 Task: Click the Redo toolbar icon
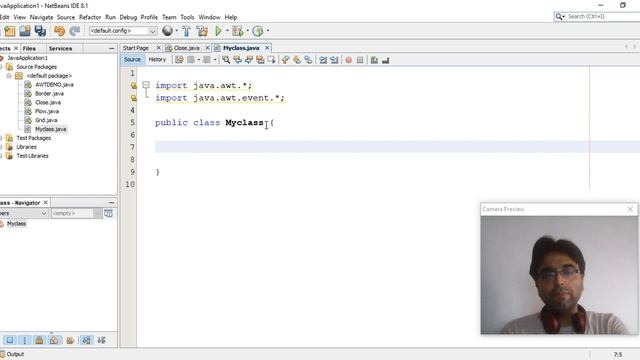coord(75,31)
